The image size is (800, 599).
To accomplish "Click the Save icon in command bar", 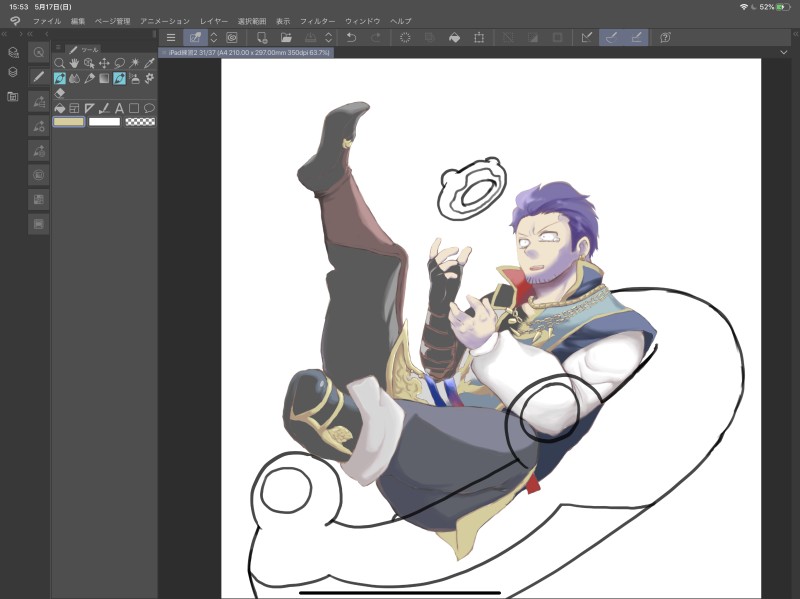I will 310,37.
